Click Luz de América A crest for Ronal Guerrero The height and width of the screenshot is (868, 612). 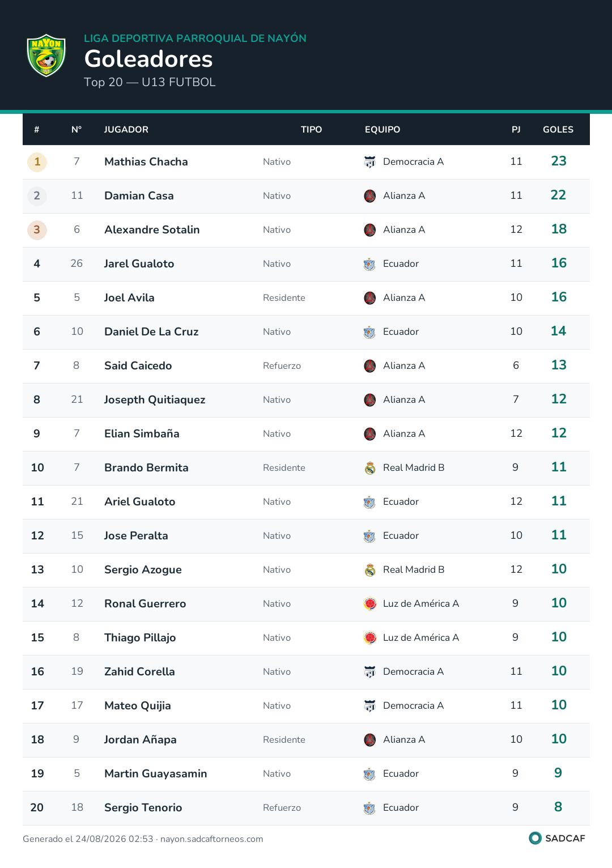[370, 604]
